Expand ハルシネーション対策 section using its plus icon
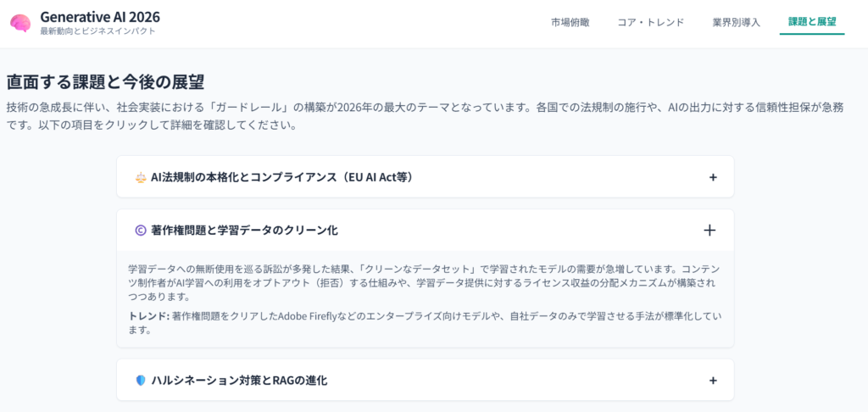 713,381
